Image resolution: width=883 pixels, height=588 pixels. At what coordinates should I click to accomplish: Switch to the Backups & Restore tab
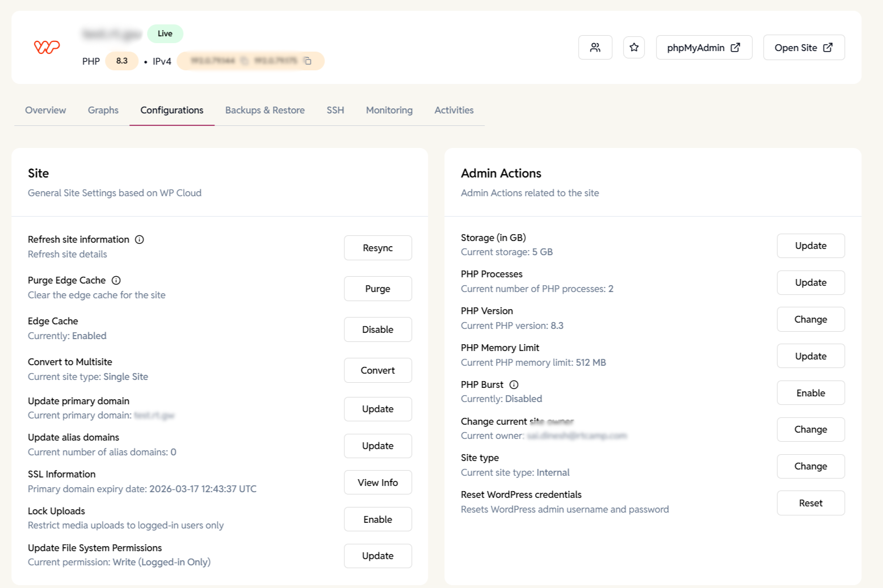(x=264, y=110)
